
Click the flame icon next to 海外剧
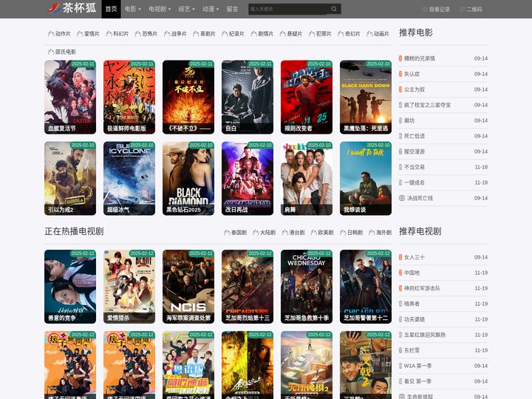tap(372, 233)
